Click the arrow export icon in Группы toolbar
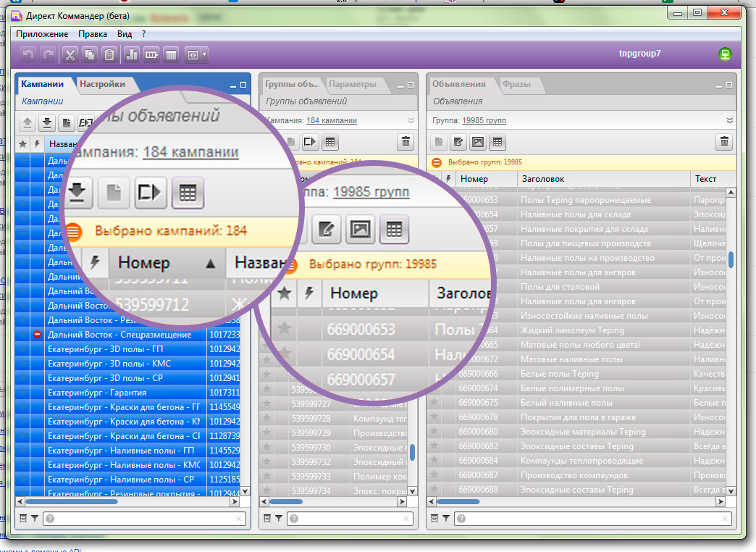The width and height of the screenshot is (756, 552). coord(310,142)
